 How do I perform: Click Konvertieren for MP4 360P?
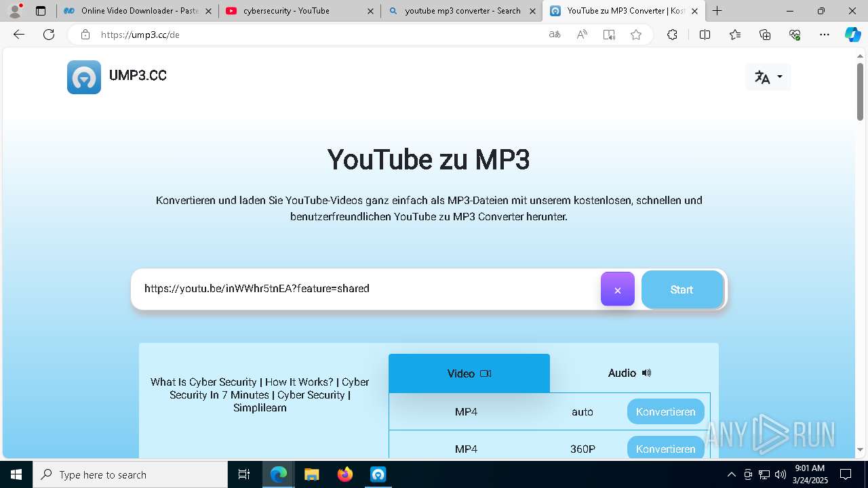666,449
